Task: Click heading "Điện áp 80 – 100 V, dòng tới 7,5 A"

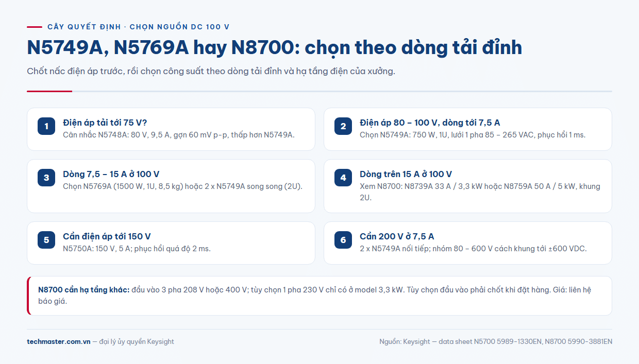Action: (430, 123)
